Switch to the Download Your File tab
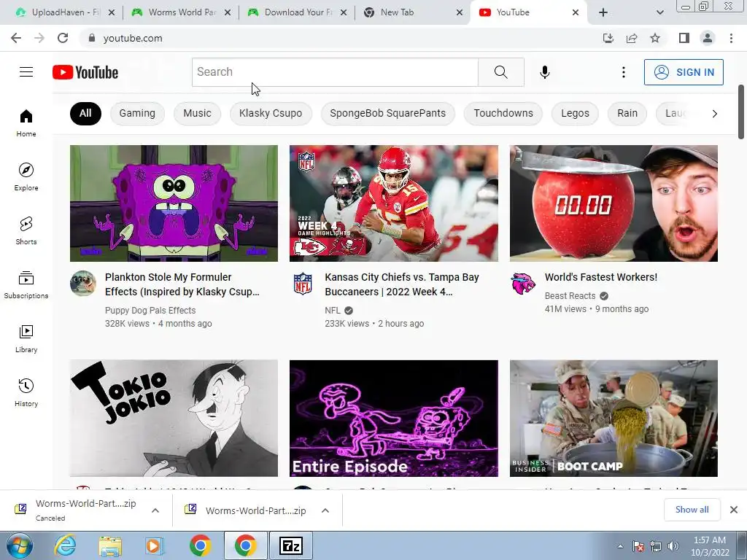 (x=298, y=12)
